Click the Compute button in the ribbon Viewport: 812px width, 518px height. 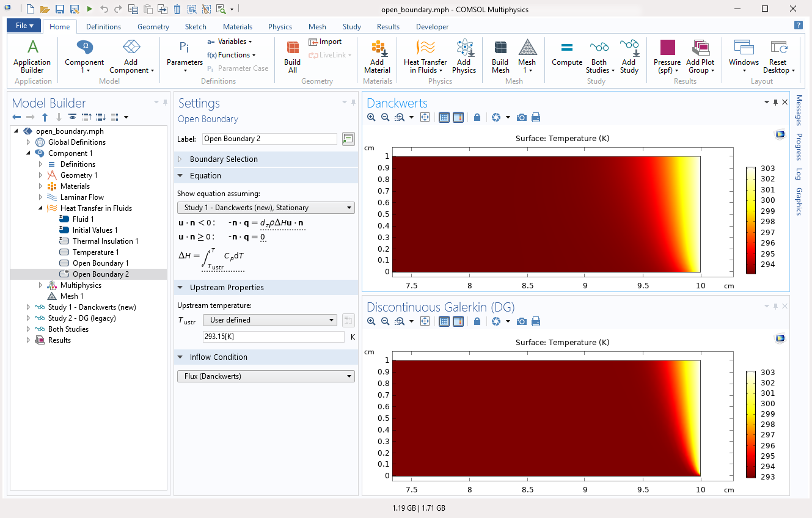point(566,54)
